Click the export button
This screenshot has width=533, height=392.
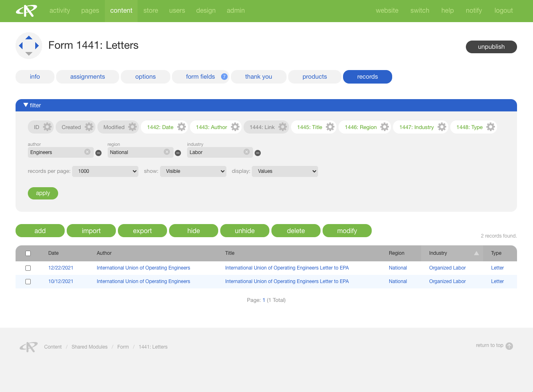click(142, 231)
